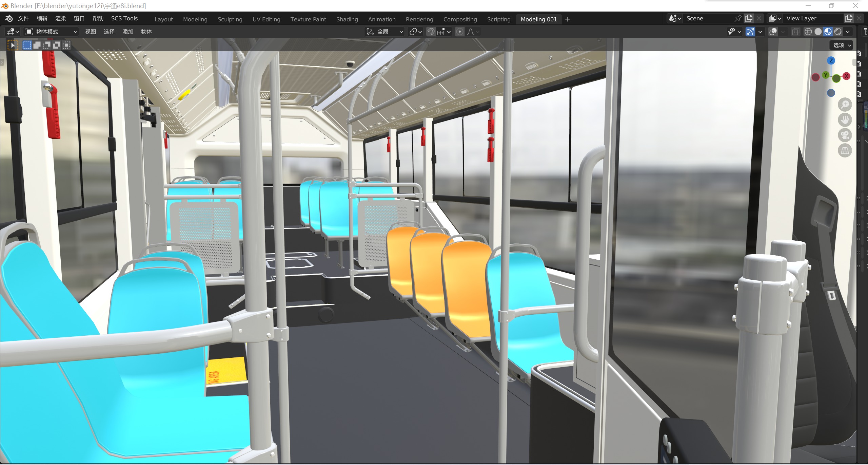The height and width of the screenshot is (465, 868).
Task: Select the Select Box tool icon
Action: pyautogui.click(x=13, y=45)
